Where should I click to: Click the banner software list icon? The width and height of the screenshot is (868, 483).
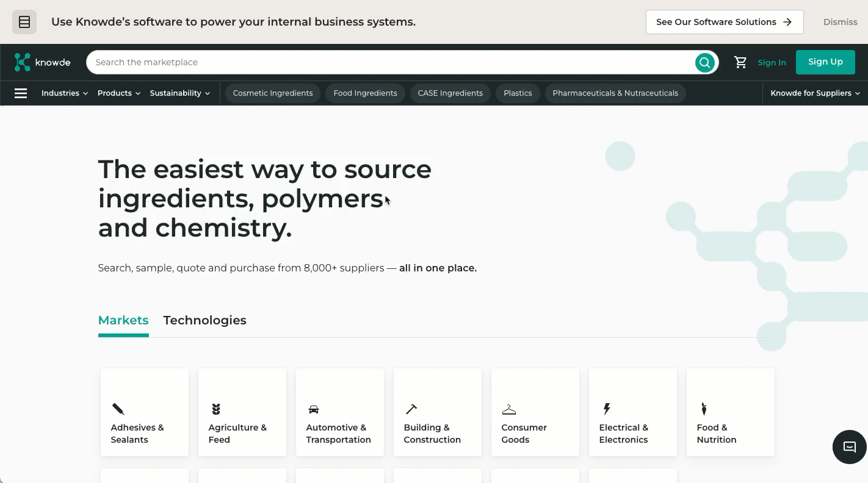(24, 22)
